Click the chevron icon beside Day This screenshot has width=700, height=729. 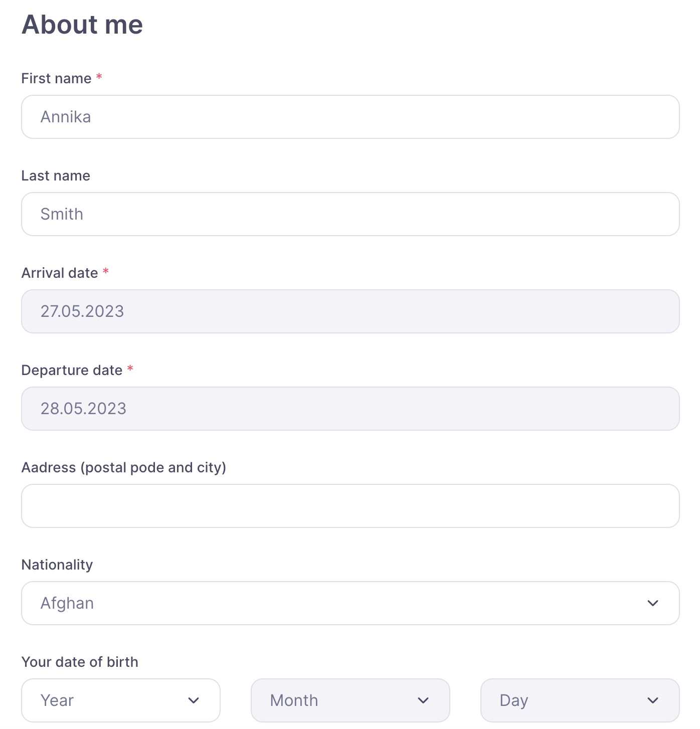652,700
